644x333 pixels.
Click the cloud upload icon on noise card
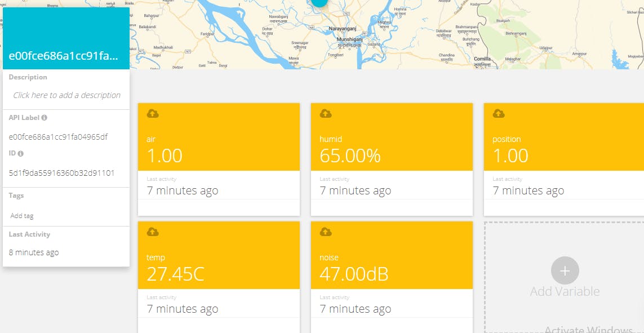pos(326,232)
